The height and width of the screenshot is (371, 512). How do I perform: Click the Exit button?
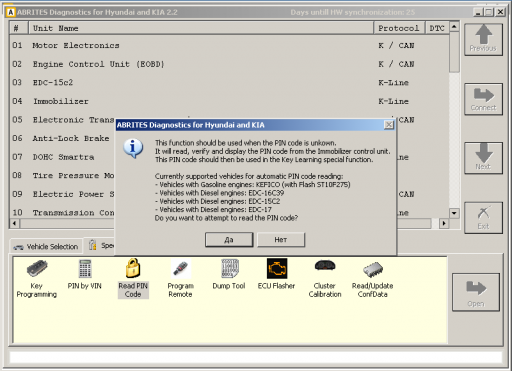coord(483,218)
